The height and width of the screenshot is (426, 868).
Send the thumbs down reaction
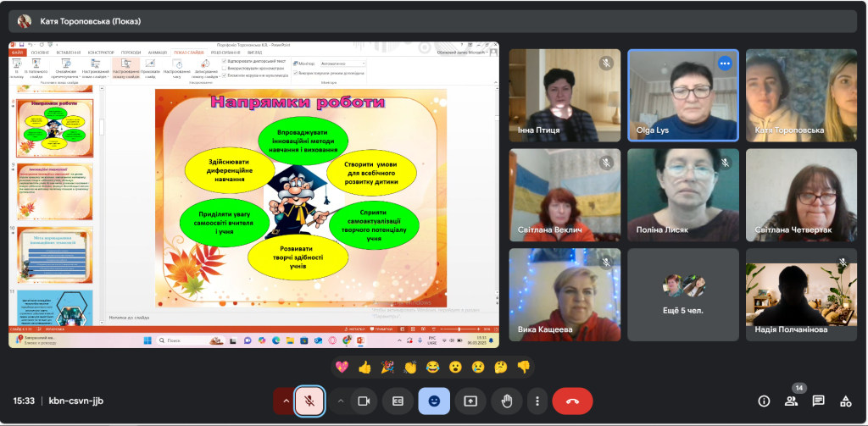coord(523,367)
